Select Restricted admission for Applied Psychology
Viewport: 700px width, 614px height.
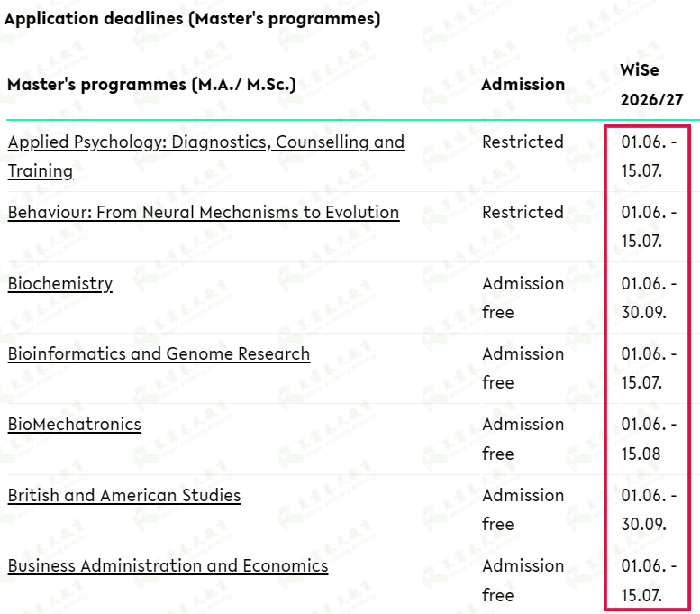[523, 142]
